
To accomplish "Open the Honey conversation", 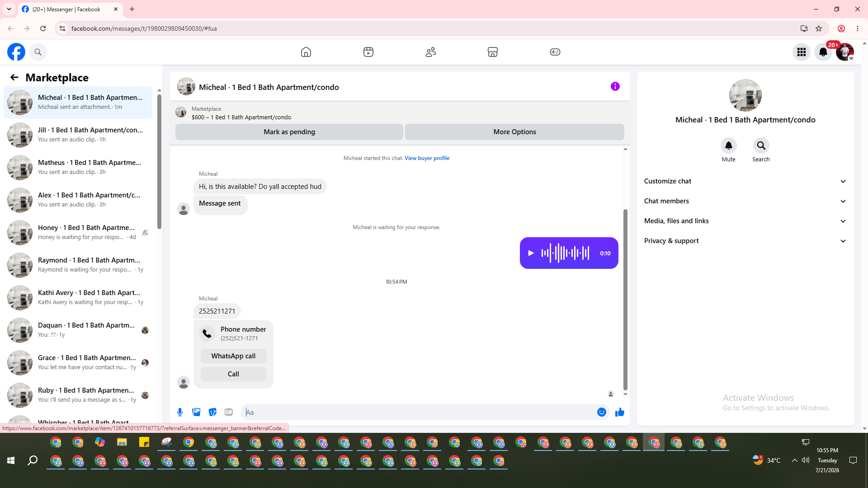I will [x=78, y=232].
